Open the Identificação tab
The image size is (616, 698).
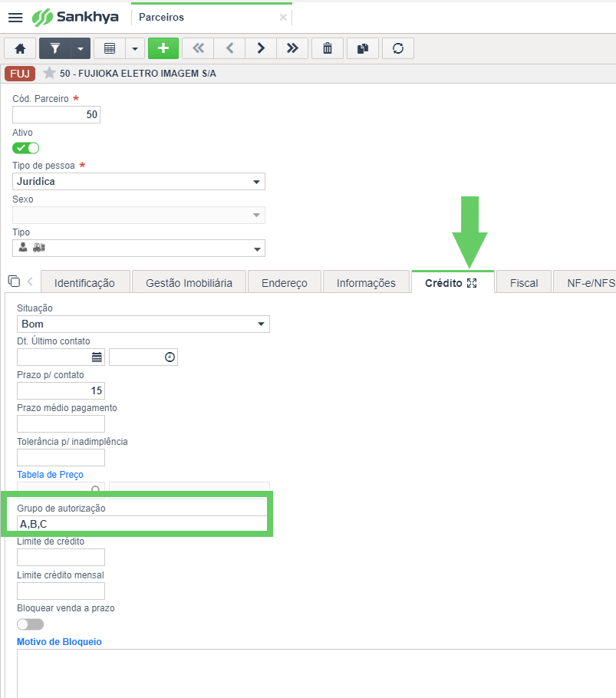(x=85, y=283)
